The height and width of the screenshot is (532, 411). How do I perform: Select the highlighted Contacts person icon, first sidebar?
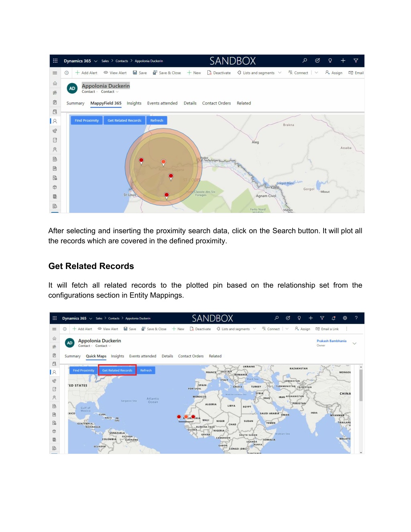click(55, 121)
